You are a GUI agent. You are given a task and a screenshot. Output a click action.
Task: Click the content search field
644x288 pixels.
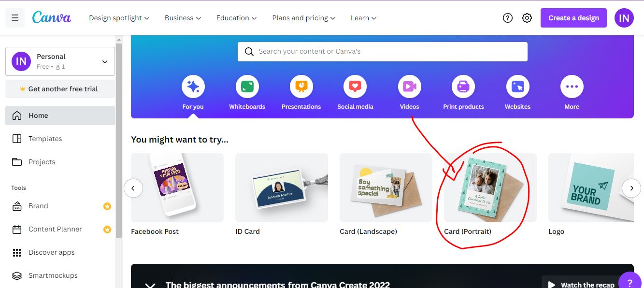tap(382, 51)
